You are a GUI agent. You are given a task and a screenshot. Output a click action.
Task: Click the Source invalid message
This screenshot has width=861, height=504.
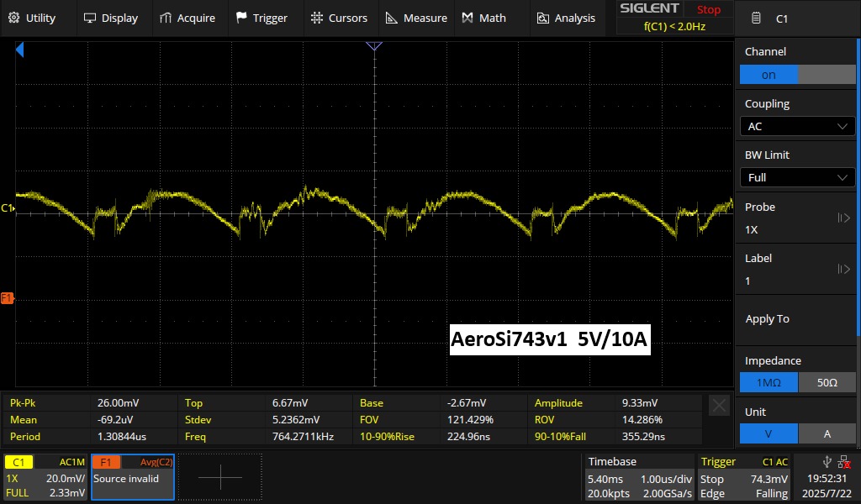click(126, 478)
